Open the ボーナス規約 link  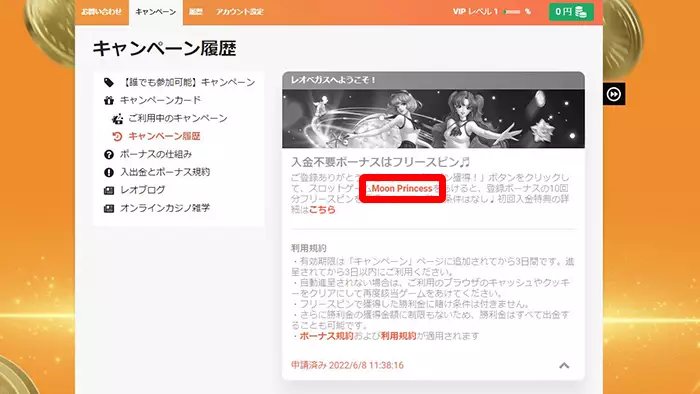pyautogui.click(x=326, y=336)
